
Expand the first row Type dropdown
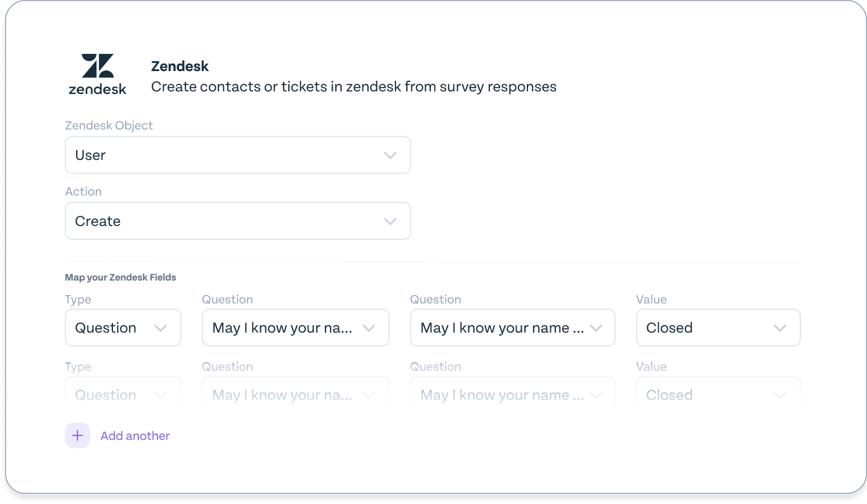[x=123, y=328]
